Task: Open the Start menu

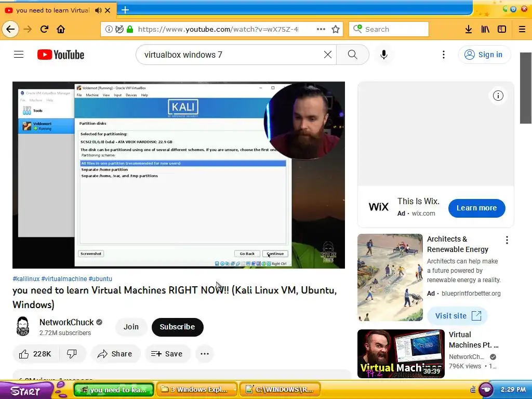Action: (x=26, y=390)
